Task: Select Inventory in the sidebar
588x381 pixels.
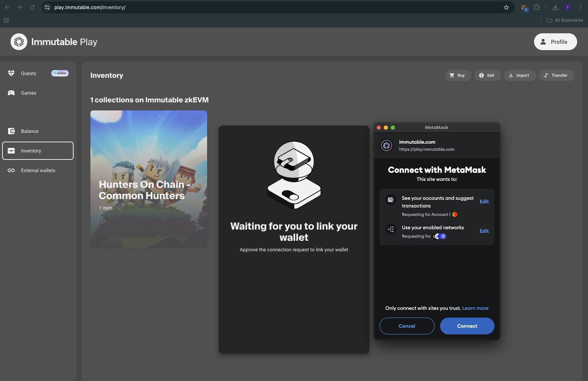Action: (38, 151)
